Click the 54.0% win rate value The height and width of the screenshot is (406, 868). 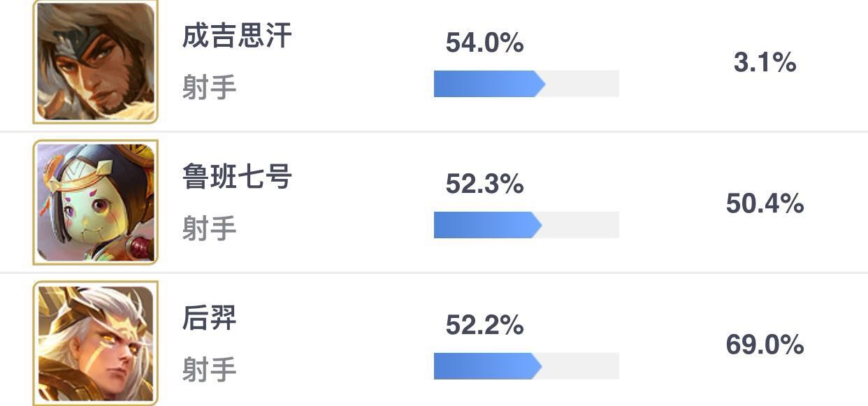[484, 43]
